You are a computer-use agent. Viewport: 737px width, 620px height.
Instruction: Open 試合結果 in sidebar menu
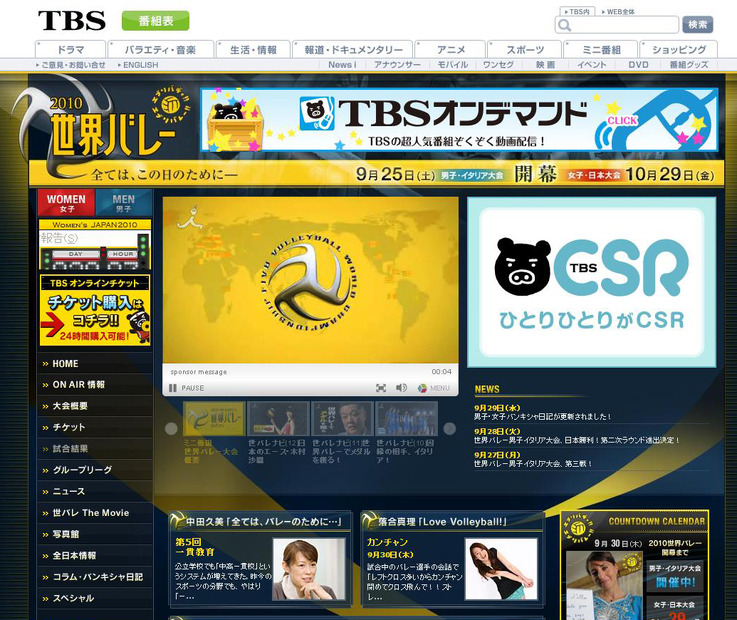tap(95, 448)
